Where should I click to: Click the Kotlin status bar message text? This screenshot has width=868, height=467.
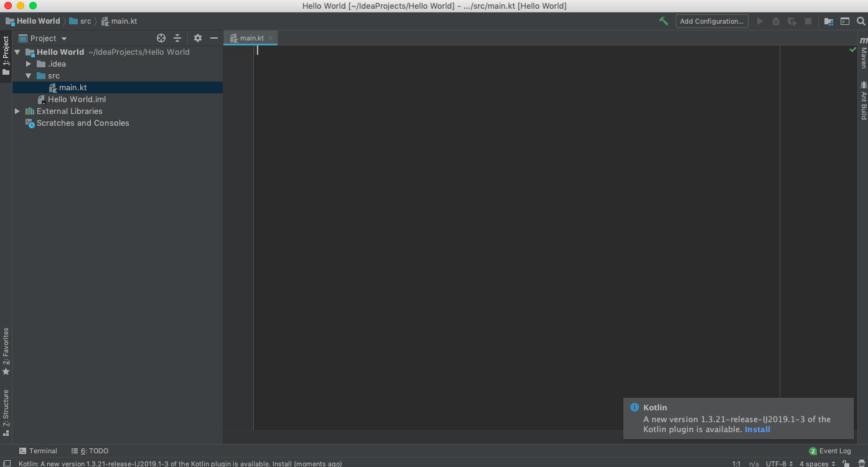point(180,464)
